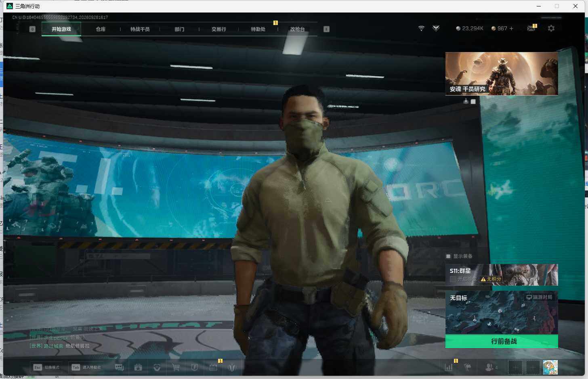Open the lightning shield icon
The width and height of the screenshot is (588, 379).
click(194, 367)
